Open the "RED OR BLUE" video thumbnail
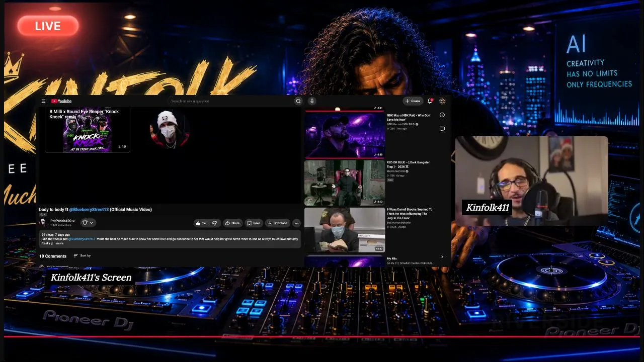Screen dimensions: 644x362 tap(345, 183)
